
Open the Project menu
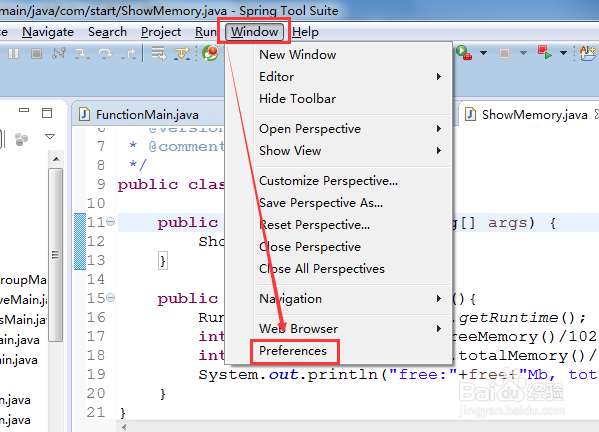click(161, 32)
